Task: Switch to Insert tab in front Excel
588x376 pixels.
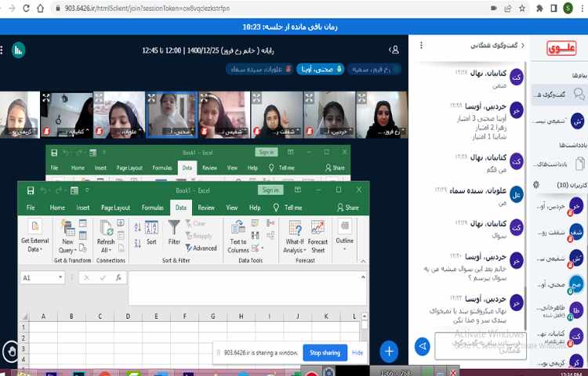Action: [83, 208]
